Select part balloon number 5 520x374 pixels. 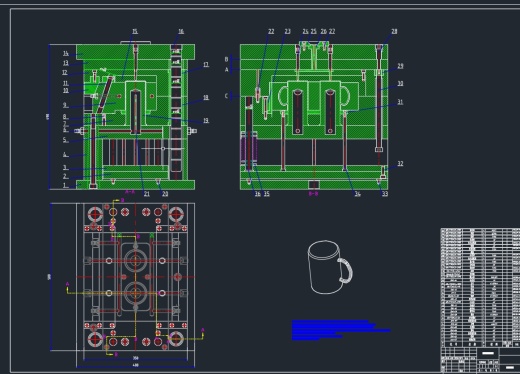pos(65,140)
